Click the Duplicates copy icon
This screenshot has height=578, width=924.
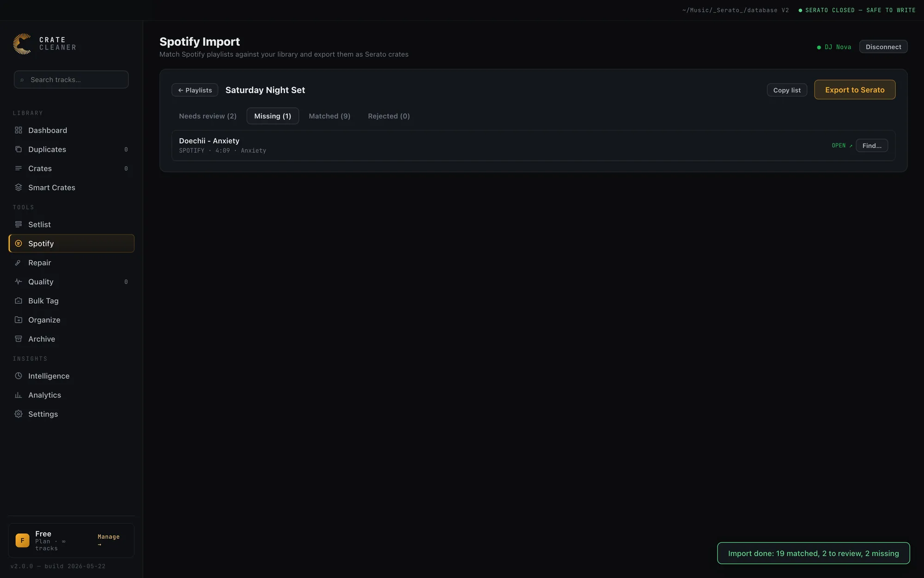coord(18,149)
